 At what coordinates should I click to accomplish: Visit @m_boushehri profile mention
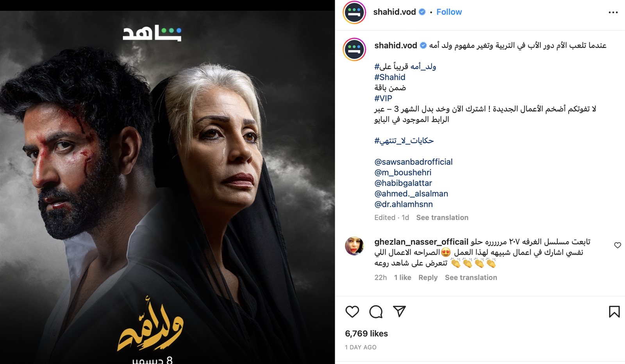403,172
